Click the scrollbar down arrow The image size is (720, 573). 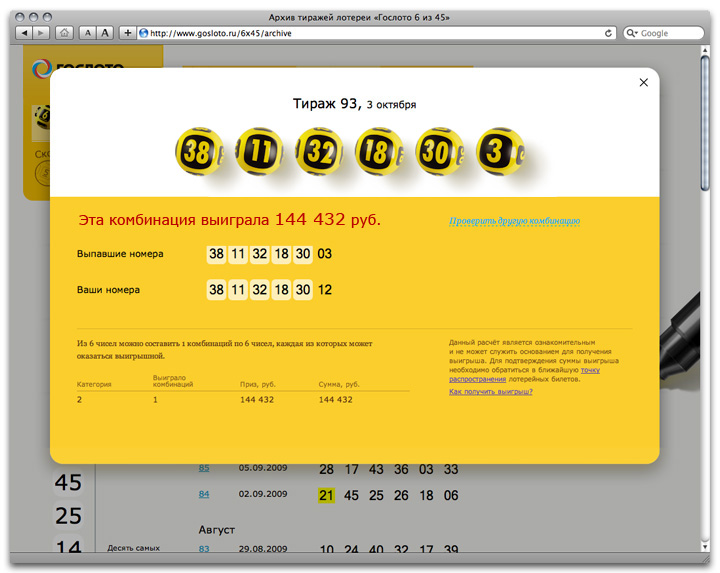[705, 547]
